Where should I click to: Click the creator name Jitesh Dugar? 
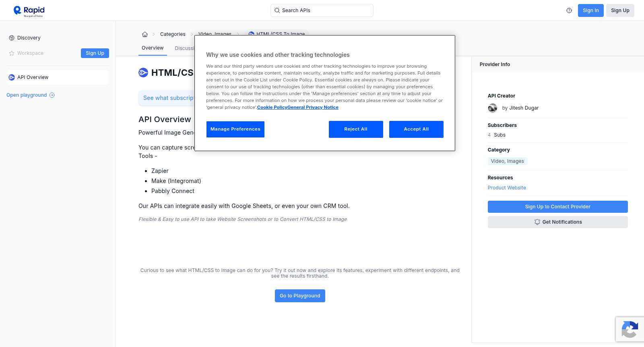coord(524,108)
